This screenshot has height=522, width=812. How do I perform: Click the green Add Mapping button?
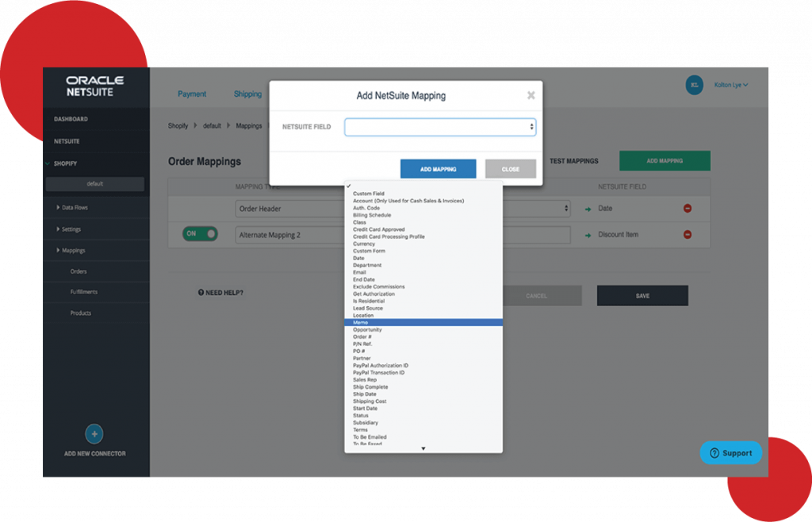[665, 161]
